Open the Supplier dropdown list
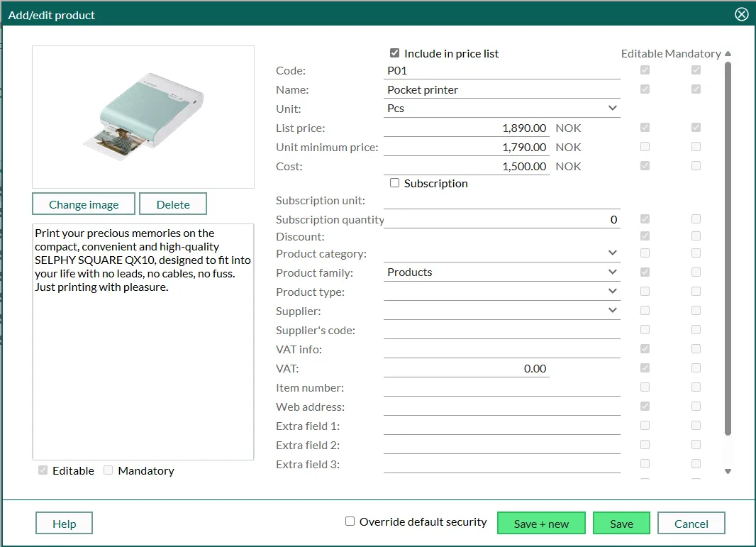 pos(501,311)
